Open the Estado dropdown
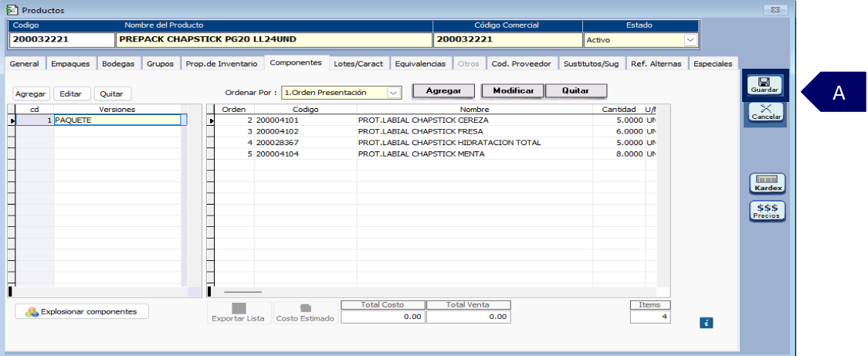 pyautogui.click(x=690, y=40)
